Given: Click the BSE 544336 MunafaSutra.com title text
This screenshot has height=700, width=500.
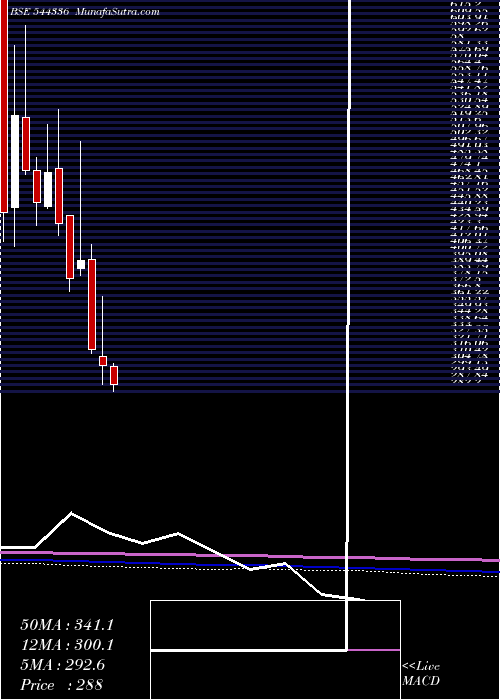Looking at the screenshot, I should [x=84, y=12].
